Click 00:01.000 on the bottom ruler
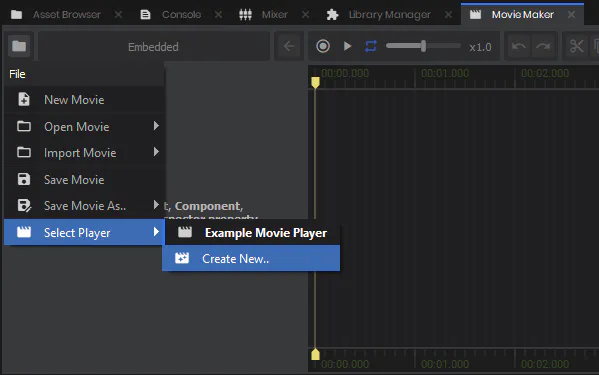Image resolution: width=599 pixels, height=375 pixels. pos(445,364)
